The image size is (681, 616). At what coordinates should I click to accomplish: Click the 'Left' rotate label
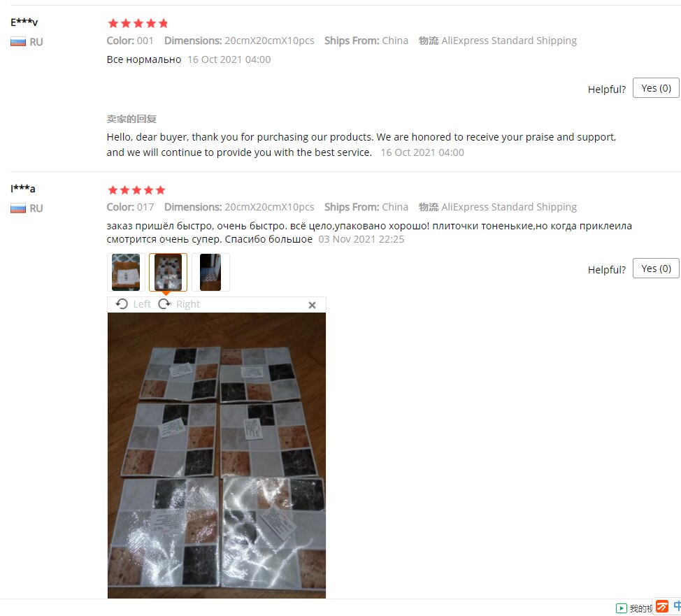click(x=142, y=304)
